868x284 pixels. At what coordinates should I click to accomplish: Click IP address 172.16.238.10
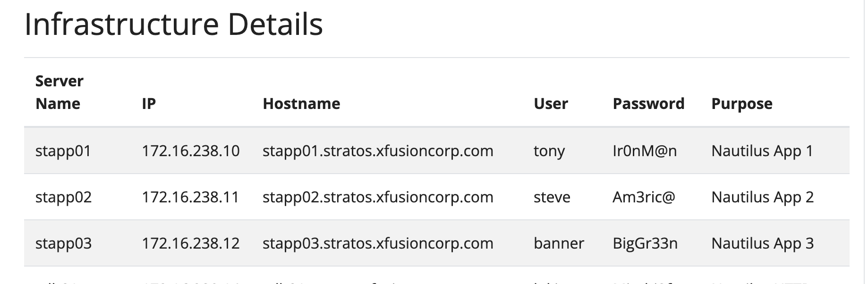click(191, 151)
